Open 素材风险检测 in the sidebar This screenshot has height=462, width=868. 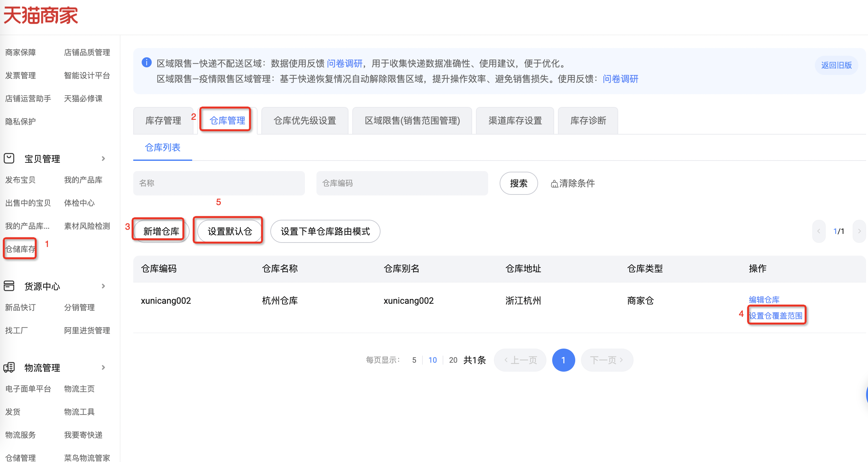pos(87,226)
